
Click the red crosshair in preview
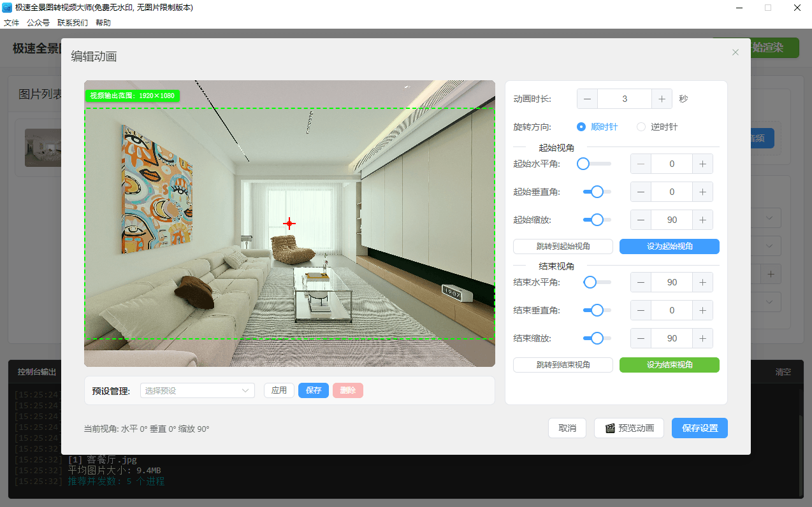click(x=289, y=223)
